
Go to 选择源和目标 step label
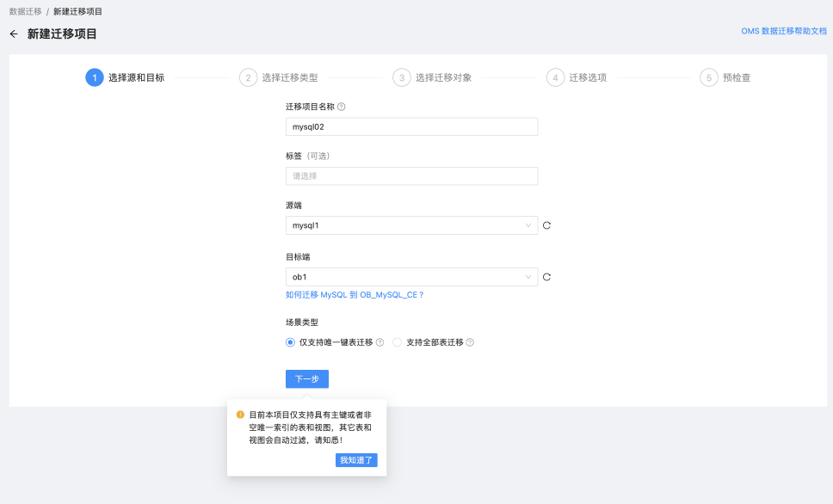click(137, 77)
